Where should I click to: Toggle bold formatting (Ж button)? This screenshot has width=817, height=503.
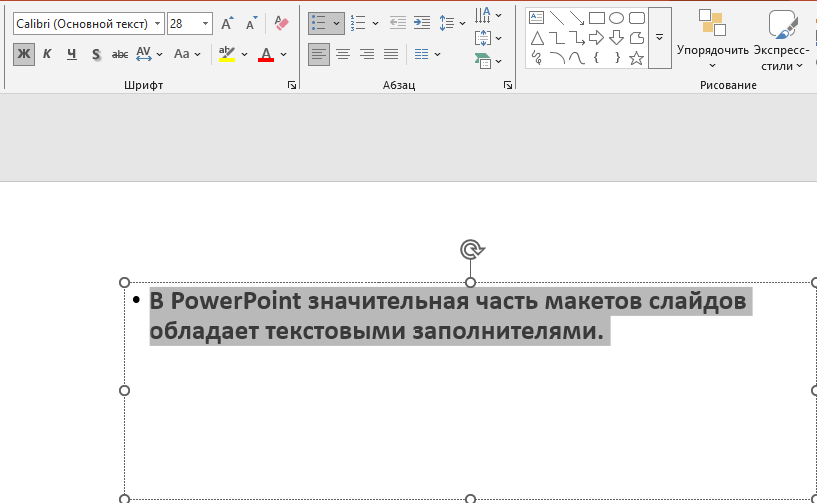23,54
